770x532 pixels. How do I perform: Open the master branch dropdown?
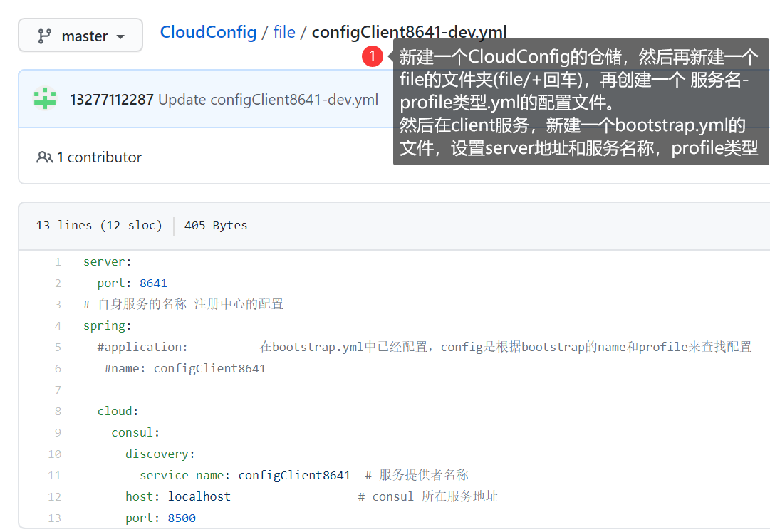80,36
